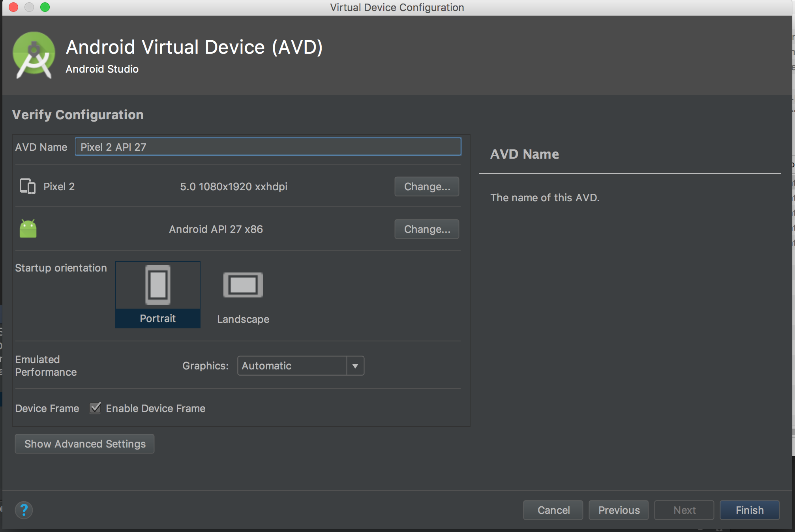The width and height of the screenshot is (795, 532).
Task: Click the Graphics dropdown arrow
Action: pyautogui.click(x=354, y=366)
